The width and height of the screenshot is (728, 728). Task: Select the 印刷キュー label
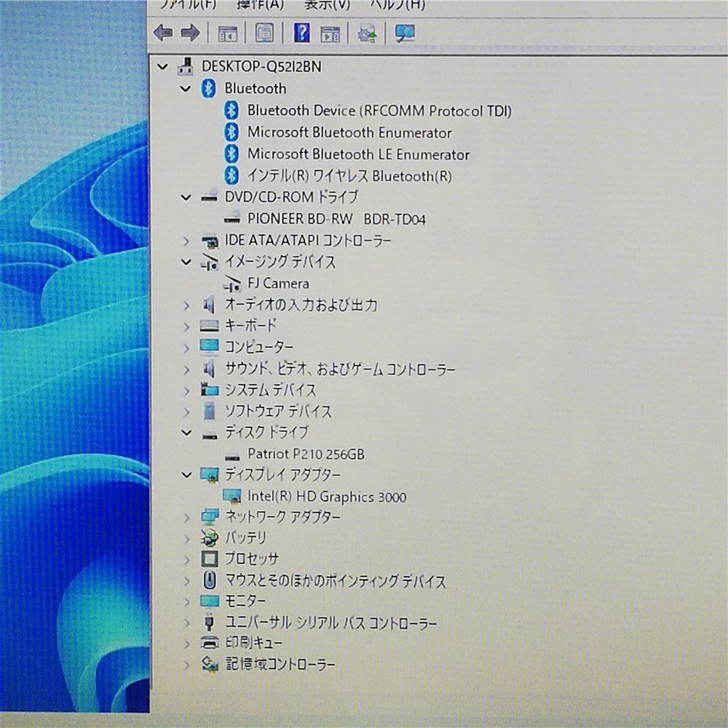coord(253,643)
